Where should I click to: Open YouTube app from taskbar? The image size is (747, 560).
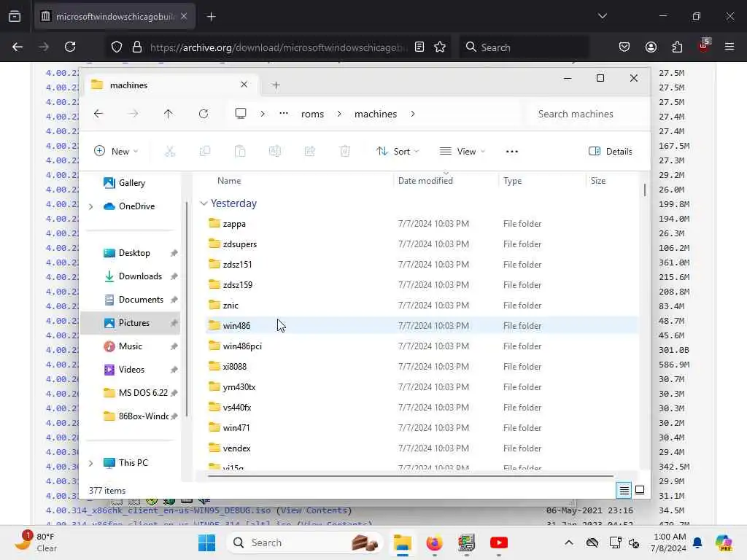pos(499,542)
